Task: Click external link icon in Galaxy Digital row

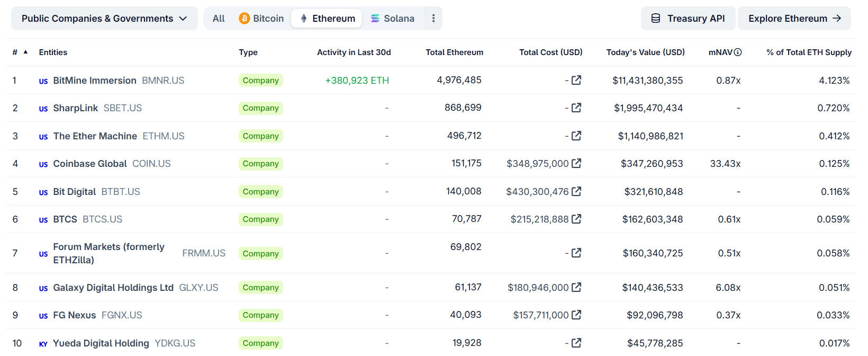Action: [576, 287]
